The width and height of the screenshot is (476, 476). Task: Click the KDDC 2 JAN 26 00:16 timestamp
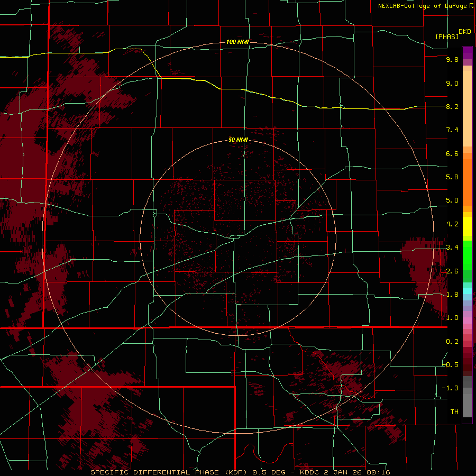point(345,472)
